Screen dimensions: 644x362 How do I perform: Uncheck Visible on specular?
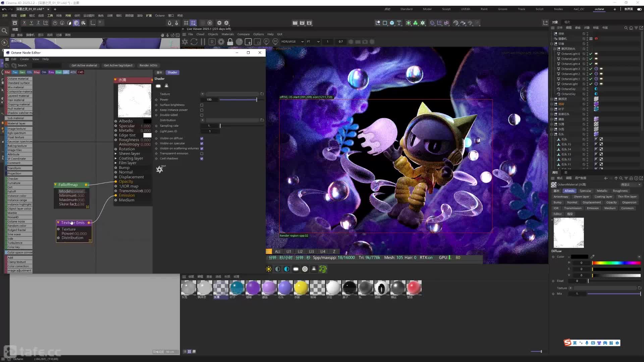click(x=202, y=143)
